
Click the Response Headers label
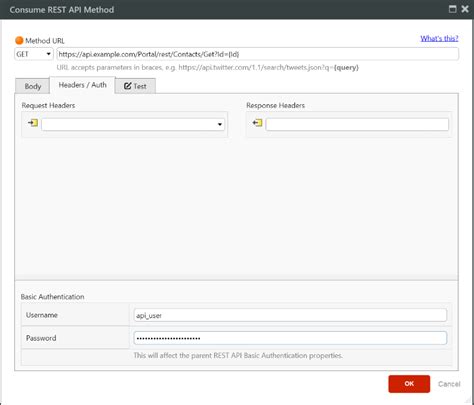tap(275, 105)
